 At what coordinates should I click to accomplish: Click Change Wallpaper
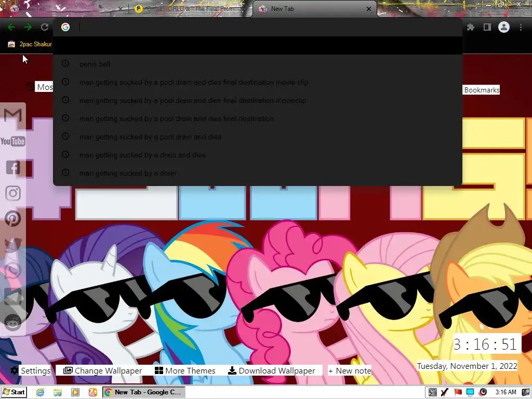[x=103, y=370]
